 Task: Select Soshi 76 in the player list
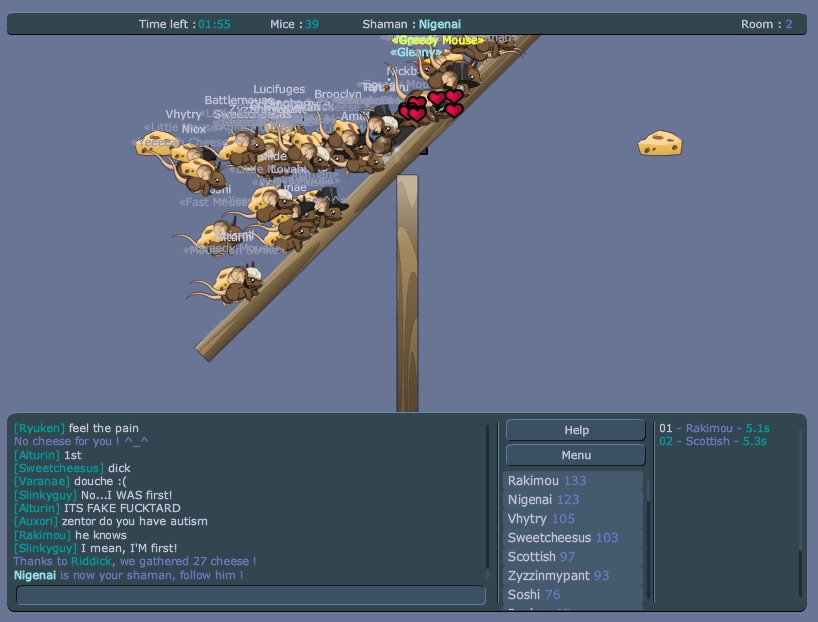(572, 594)
